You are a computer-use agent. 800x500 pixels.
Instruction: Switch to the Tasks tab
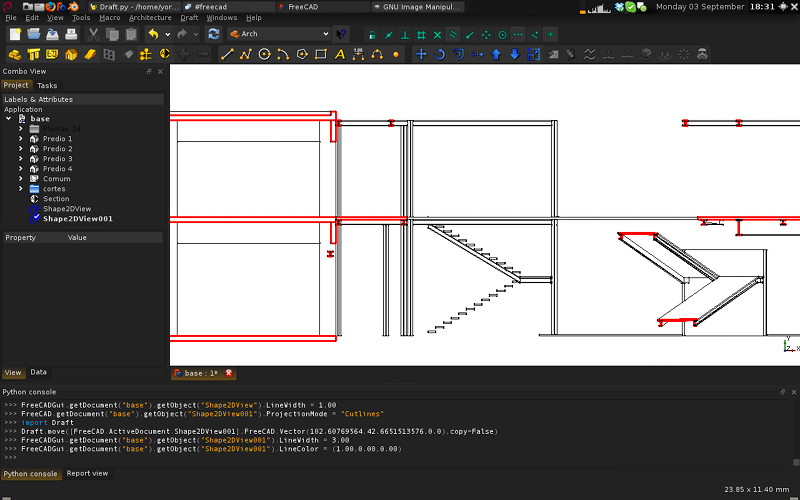pyautogui.click(x=47, y=85)
